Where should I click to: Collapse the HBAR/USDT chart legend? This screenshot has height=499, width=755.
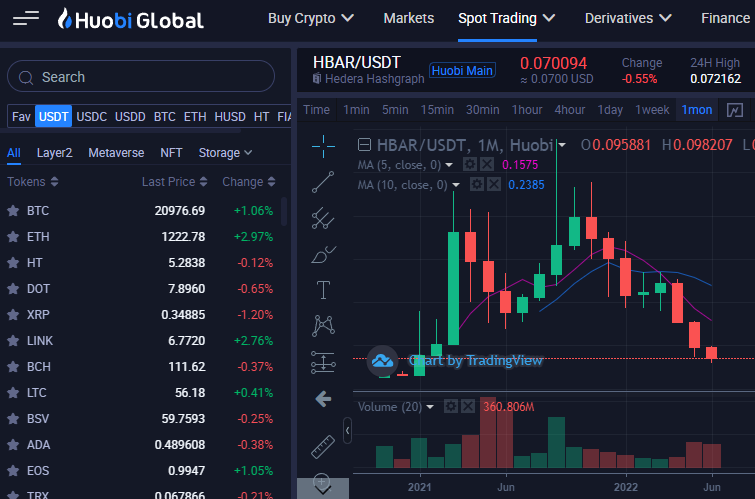tap(364, 144)
